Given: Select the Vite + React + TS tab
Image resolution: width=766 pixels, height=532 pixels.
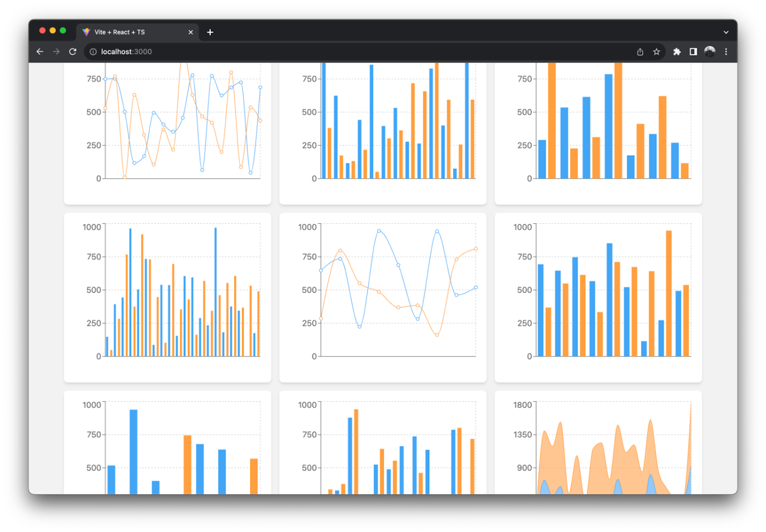Looking at the screenshot, I should click(x=138, y=32).
